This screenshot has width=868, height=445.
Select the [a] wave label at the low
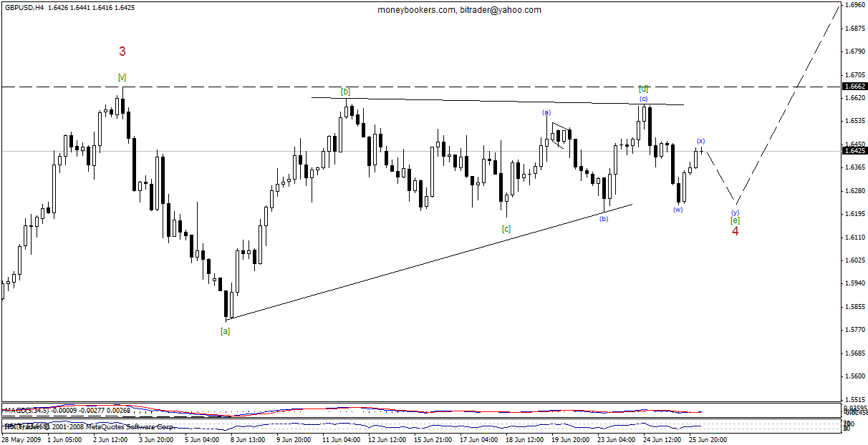[x=225, y=331]
